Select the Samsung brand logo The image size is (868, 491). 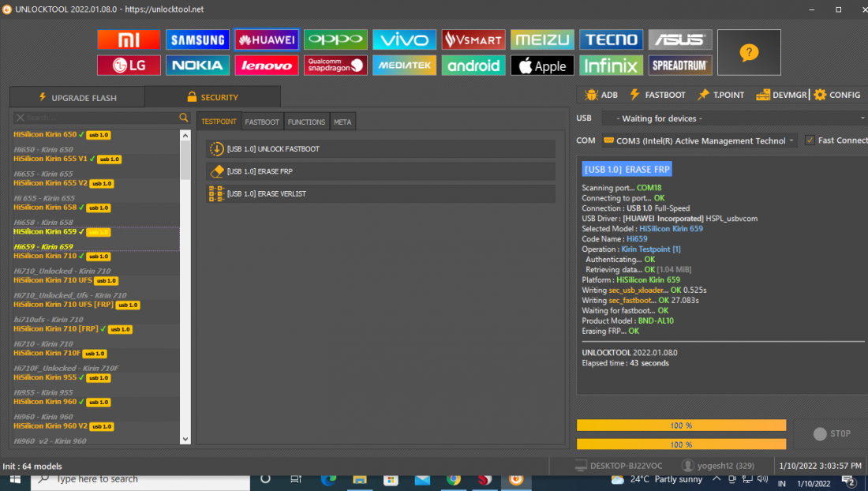coord(197,39)
